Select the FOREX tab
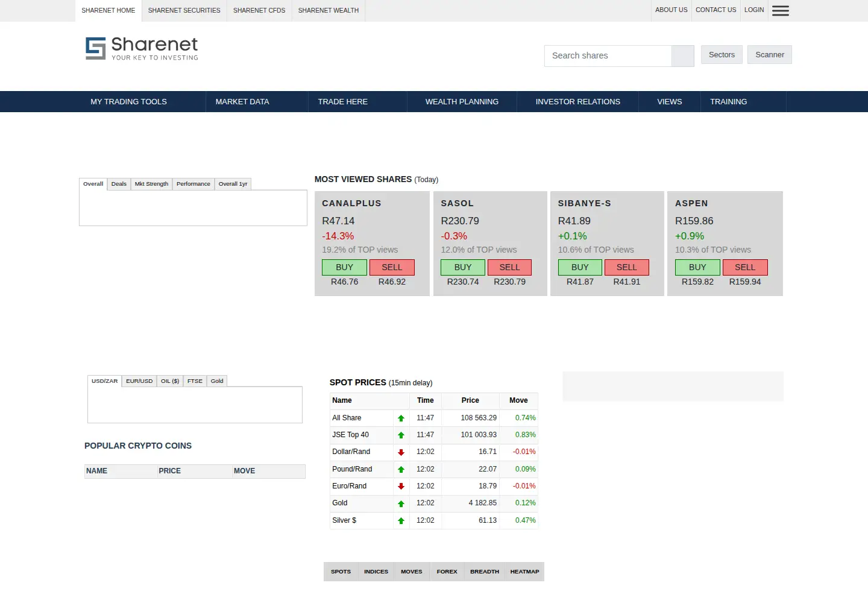This screenshot has width=868, height=603. [447, 572]
